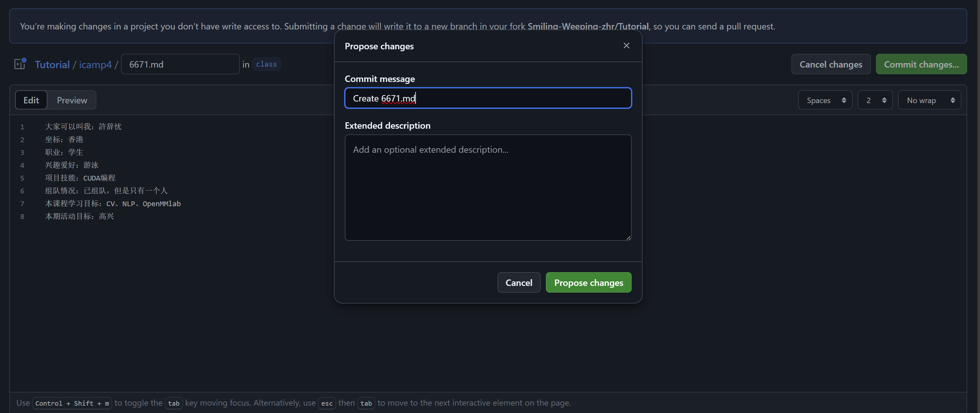
Task: Click editor line 1 text 大家可以叫我
Action: [x=68, y=127]
